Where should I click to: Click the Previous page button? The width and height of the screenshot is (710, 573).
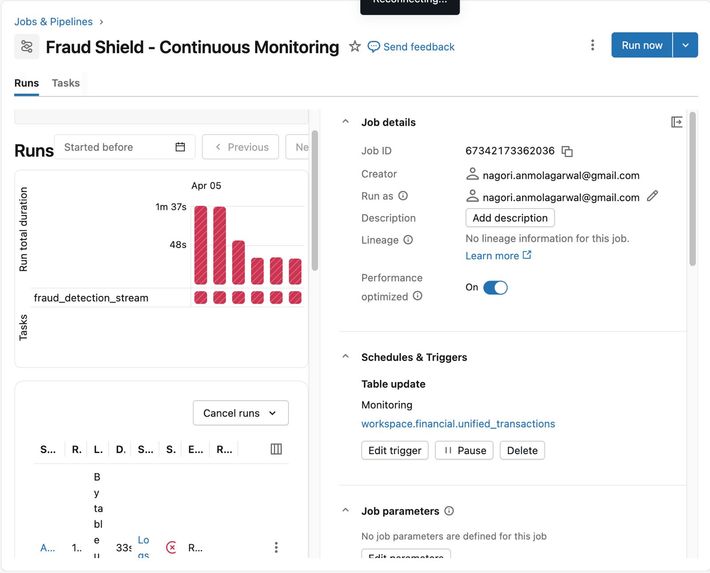(240, 147)
